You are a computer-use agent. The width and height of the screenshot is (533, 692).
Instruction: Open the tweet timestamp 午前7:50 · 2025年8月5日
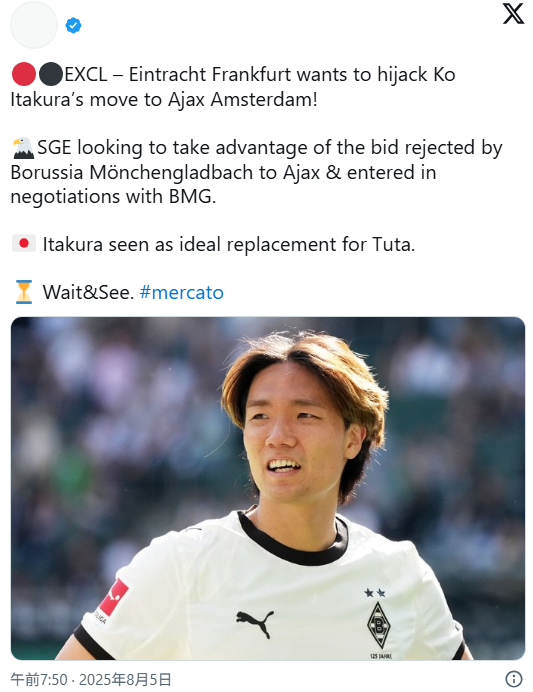(91, 679)
